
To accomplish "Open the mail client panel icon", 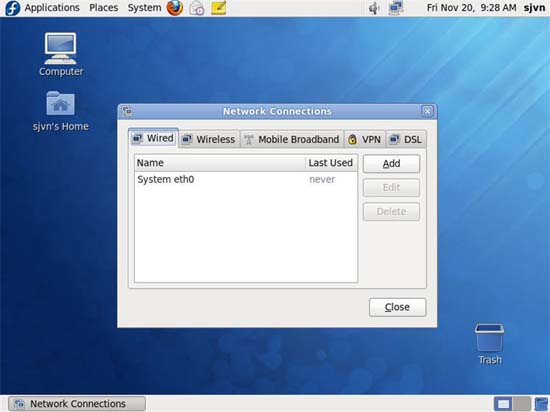I will pyautogui.click(x=196, y=8).
